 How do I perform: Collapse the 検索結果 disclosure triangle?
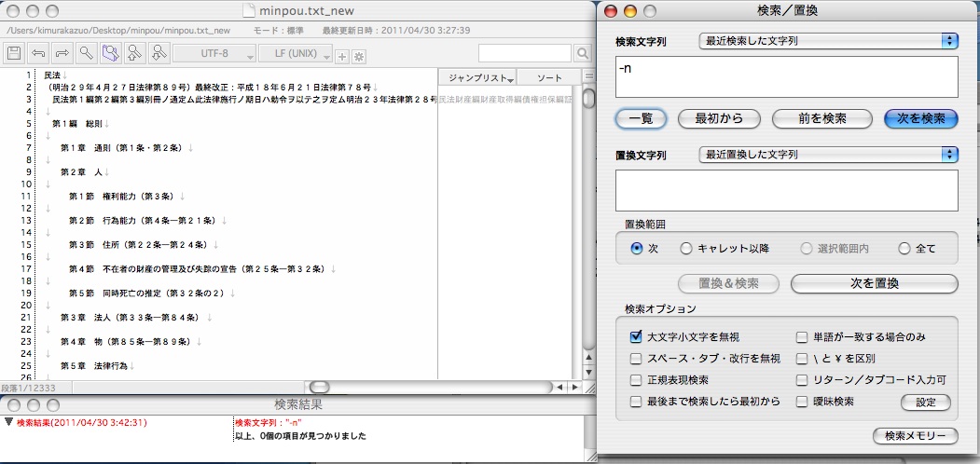pos(8,421)
